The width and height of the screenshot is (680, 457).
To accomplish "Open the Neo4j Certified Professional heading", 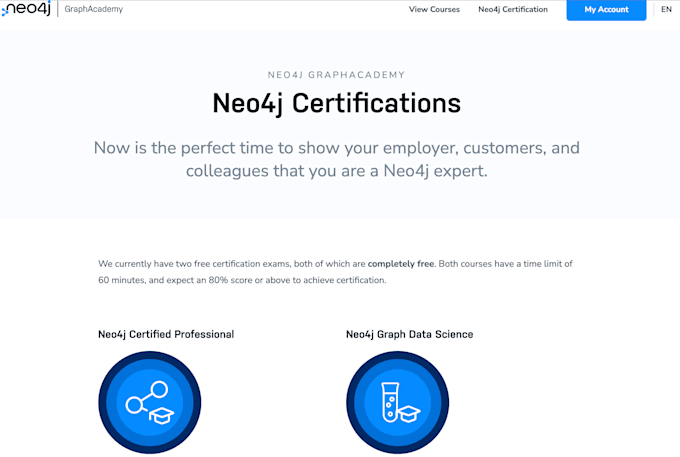I will [x=166, y=334].
